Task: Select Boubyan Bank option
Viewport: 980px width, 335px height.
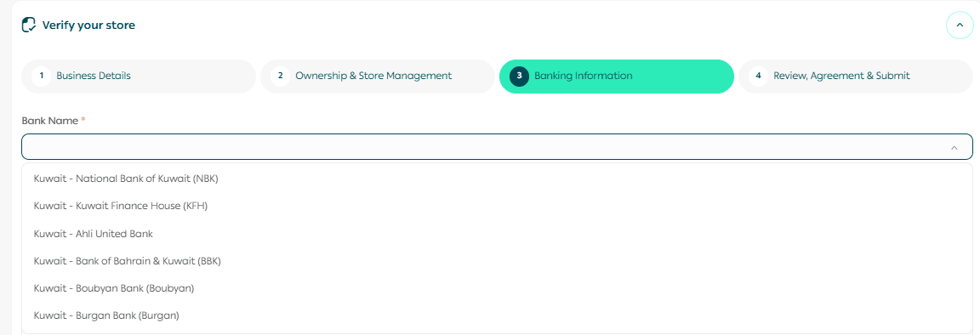Action: click(x=497, y=289)
